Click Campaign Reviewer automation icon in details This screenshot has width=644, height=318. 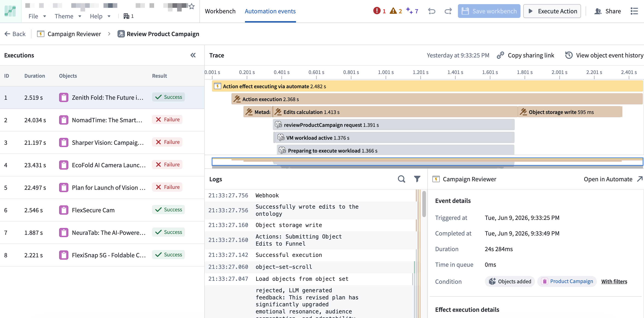coord(436,179)
